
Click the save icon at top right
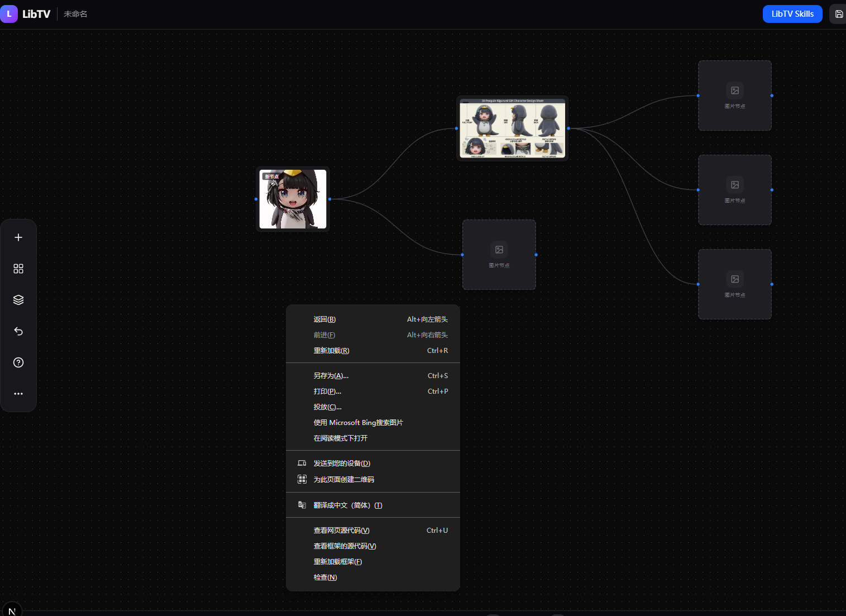tap(839, 14)
